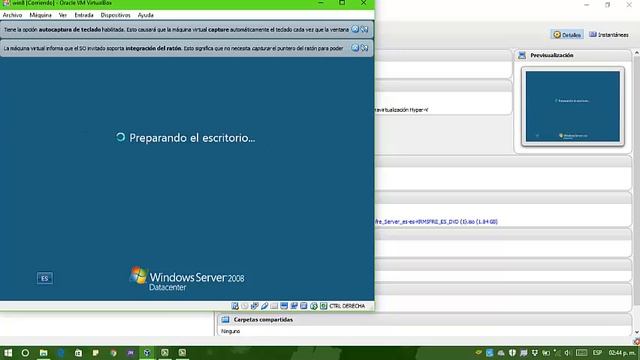
Task: Click the 02:44 p.m. system clock
Action: (622, 353)
